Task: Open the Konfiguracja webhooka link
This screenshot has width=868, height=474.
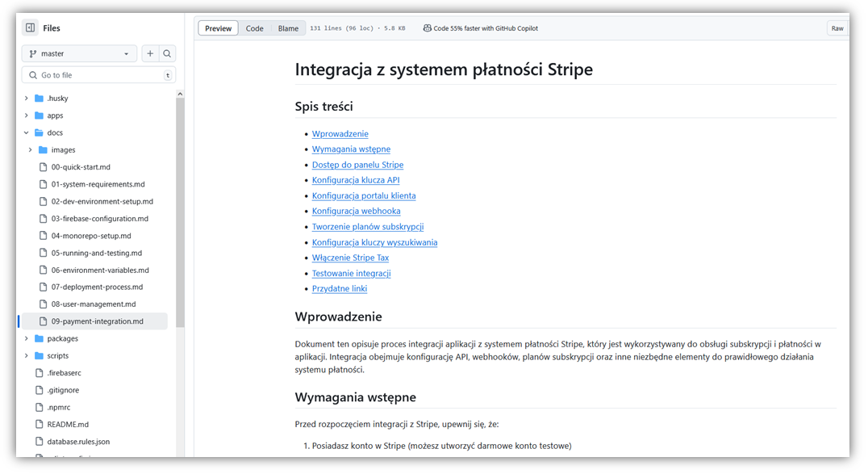Action: (x=356, y=212)
